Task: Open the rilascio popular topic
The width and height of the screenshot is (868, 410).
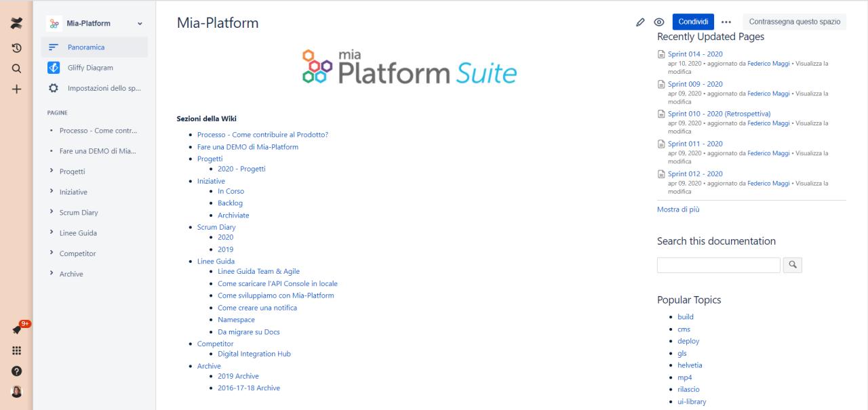Action: point(688,390)
